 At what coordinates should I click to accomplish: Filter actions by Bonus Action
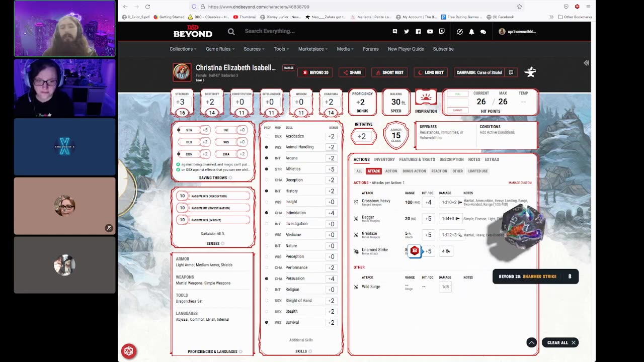(x=414, y=171)
